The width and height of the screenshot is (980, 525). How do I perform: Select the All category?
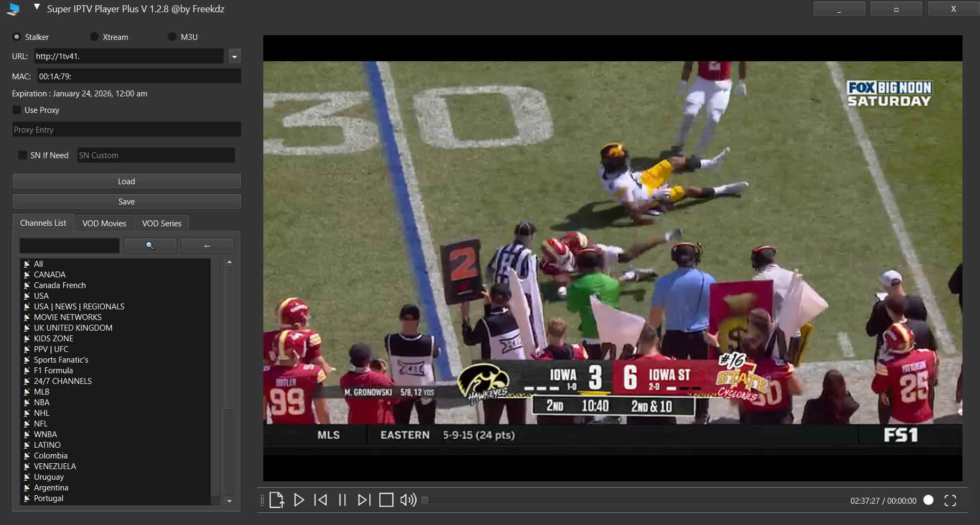115,264
